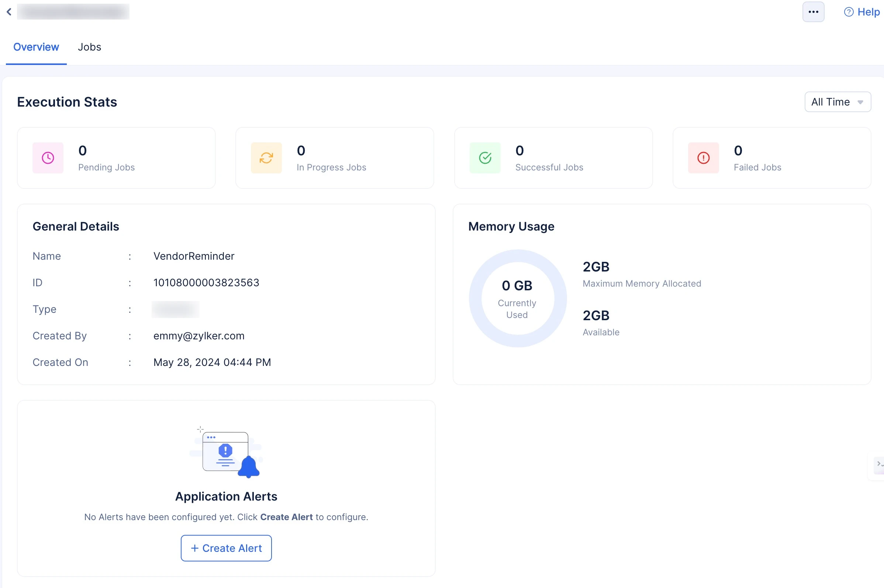The width and height of the screenshot is (884, 588).
Task: Click the General Details heading
Action: click(76, 226)
